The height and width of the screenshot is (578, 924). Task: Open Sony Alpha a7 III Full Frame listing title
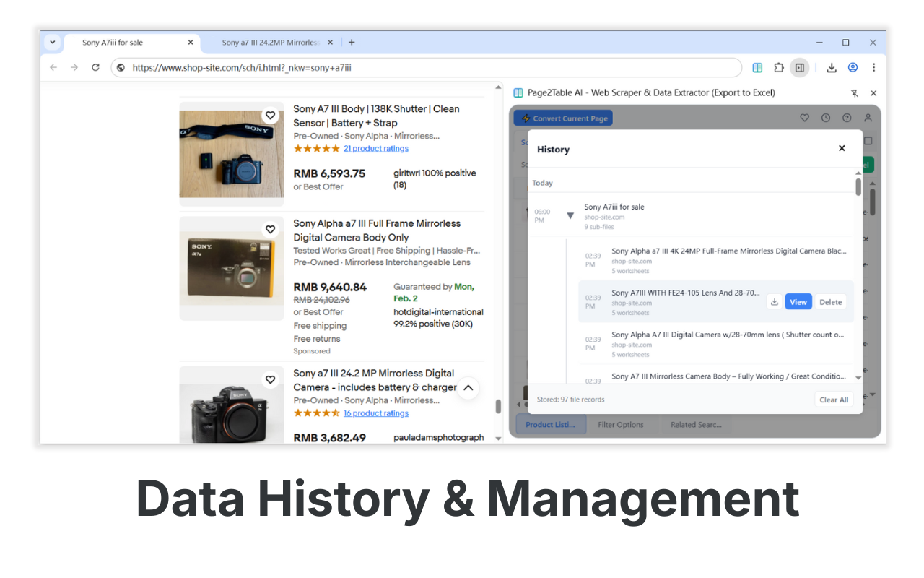(377, 230)
